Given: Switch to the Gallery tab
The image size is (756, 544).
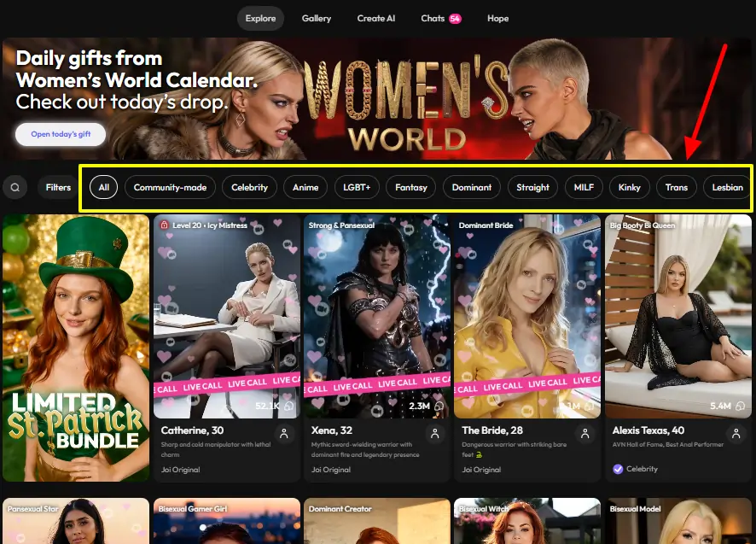Looking at the screenshot, I should (316, 19).
